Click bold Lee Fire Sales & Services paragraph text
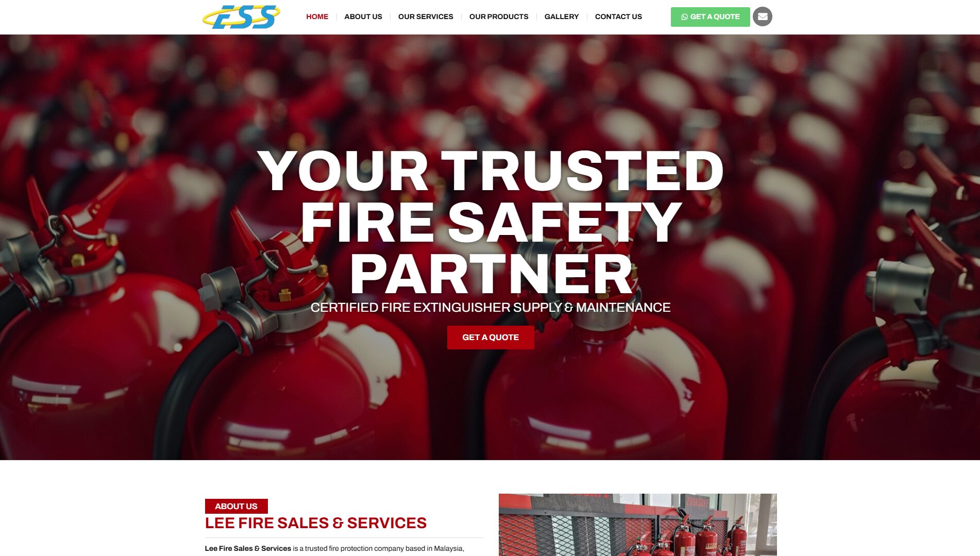This screenshot has width=980, height=556. pos(248,548)
